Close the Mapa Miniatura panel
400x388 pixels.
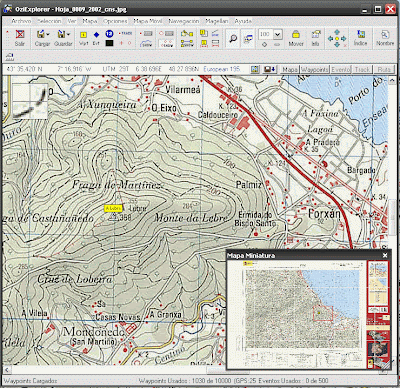[385, 255]
